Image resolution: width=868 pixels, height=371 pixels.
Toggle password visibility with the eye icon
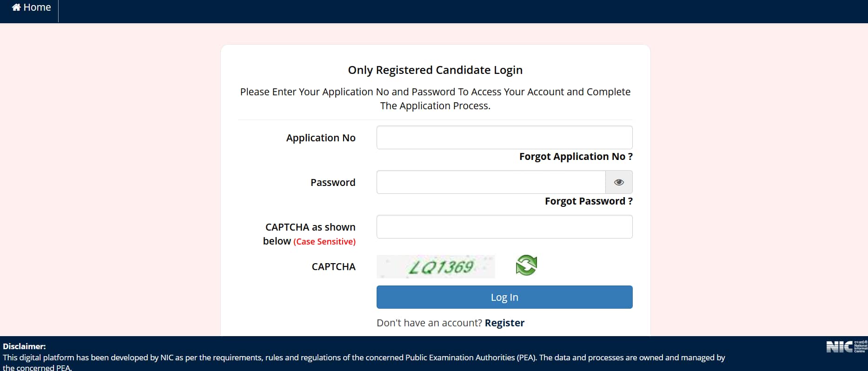click(x=619, y=182)
